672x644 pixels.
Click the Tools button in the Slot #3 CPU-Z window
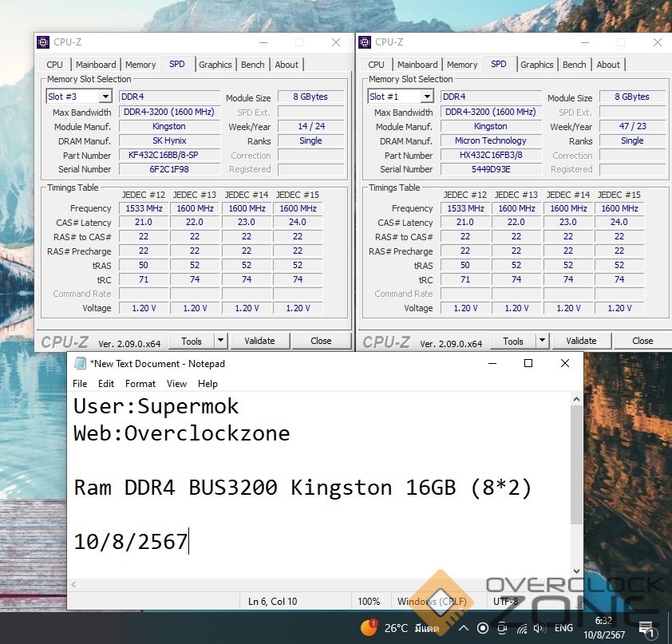(192, 341)
